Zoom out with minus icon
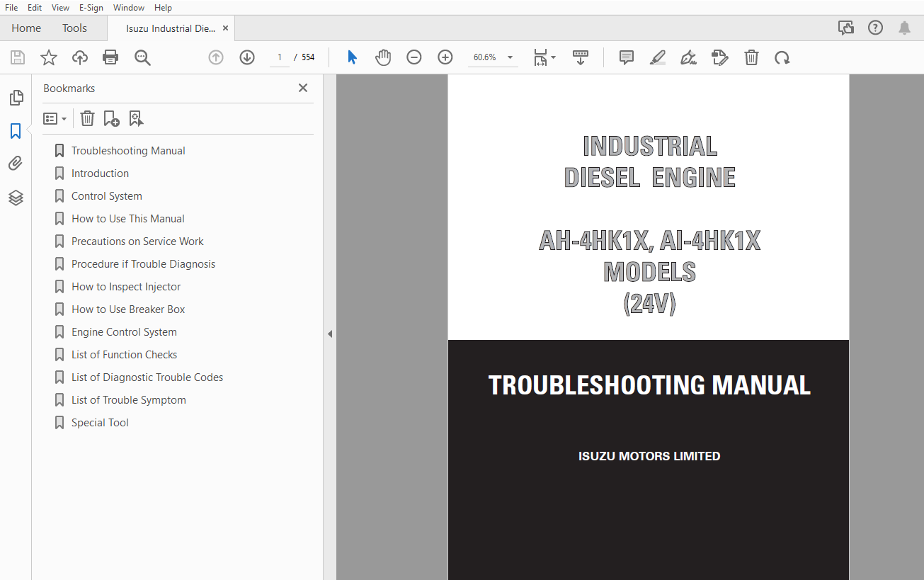The width and height of the screenshot is (924, 580). (x=414, y=57)
